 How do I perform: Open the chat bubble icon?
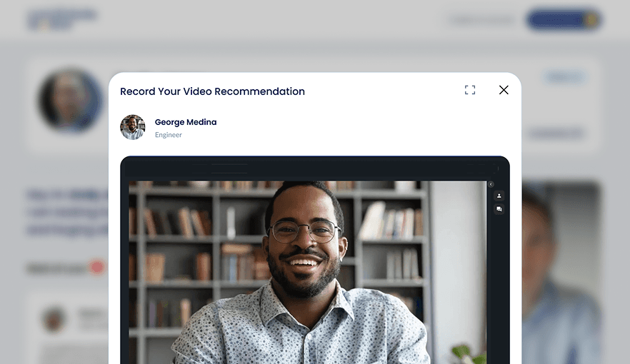499,209
